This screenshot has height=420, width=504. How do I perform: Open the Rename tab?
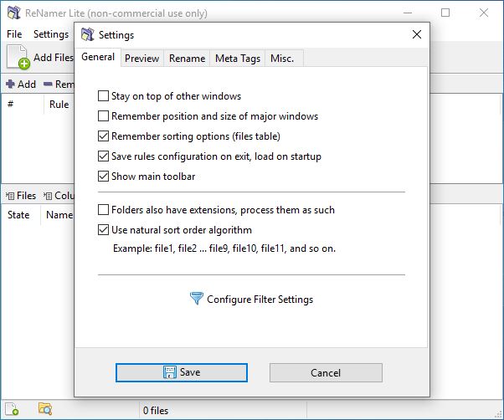click(187, 59)
